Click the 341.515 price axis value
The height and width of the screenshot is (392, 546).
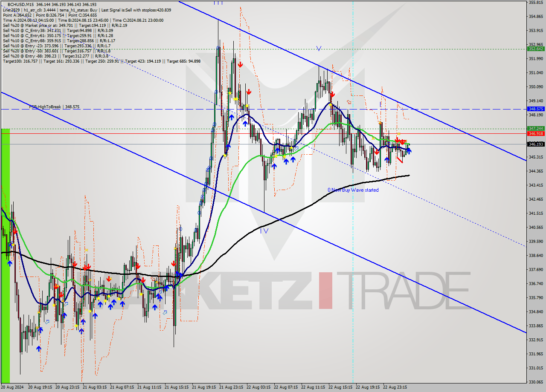coord(536,213)
